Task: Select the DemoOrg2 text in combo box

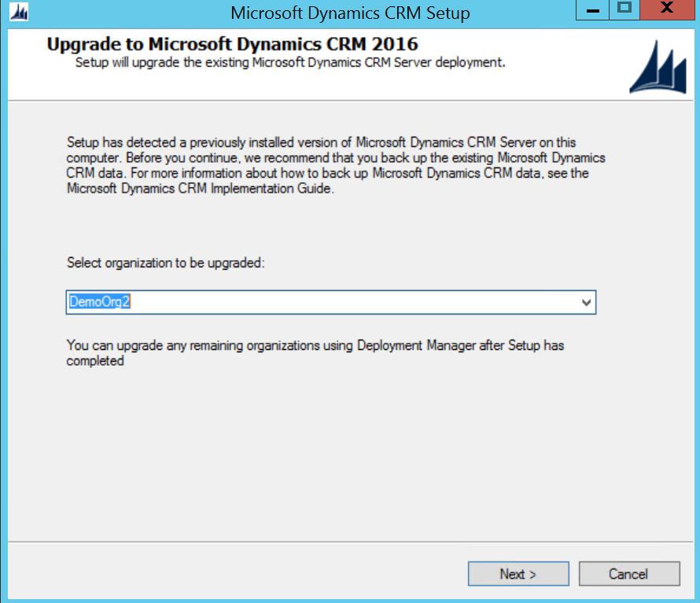Action: (x=99, y=302)
